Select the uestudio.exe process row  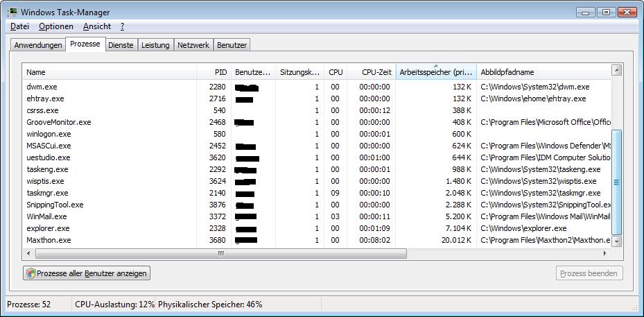coord(317,157)
